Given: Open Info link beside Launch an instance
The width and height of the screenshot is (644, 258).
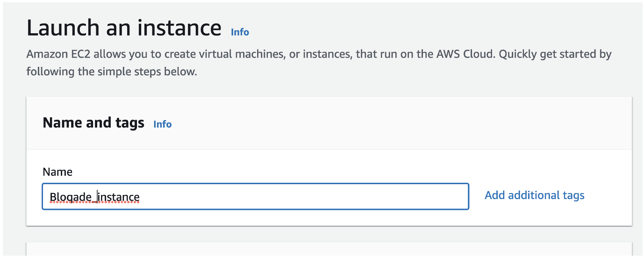Looking at the screenshot, I should [x=240, y=32].
